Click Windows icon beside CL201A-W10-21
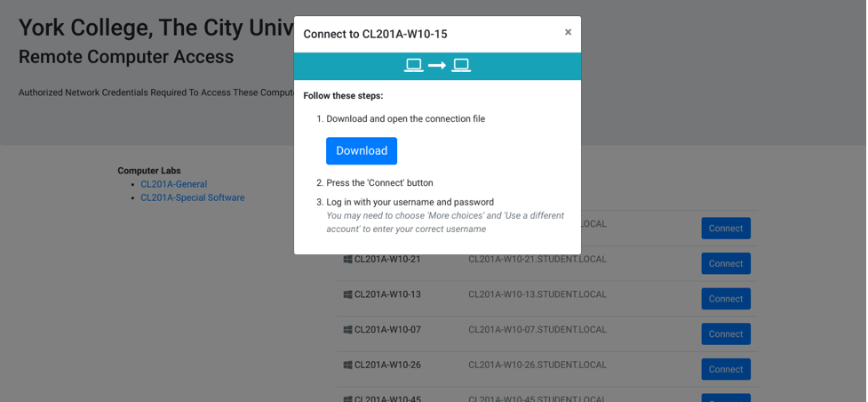Screen dimensions: 868x402 pos(347,259)
